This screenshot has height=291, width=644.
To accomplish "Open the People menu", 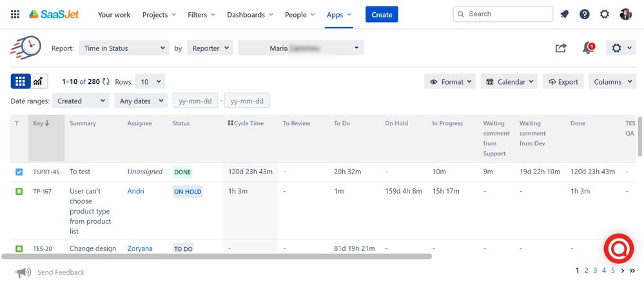I will (x=300, y=15).
